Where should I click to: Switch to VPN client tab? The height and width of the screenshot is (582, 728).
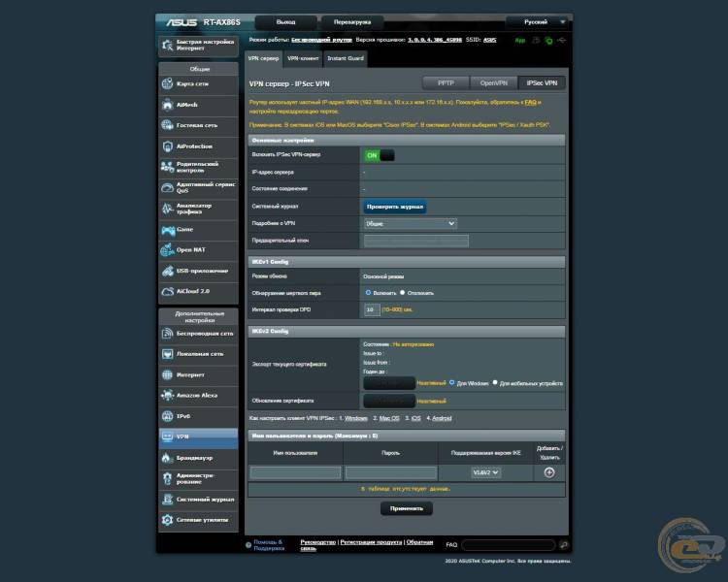(303, 58)
